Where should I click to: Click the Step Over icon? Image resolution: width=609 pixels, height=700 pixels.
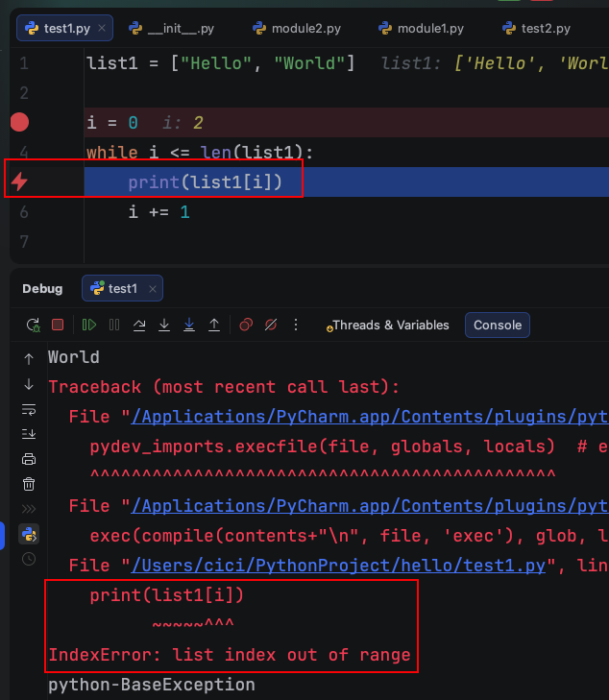click(x=139, y=326)
